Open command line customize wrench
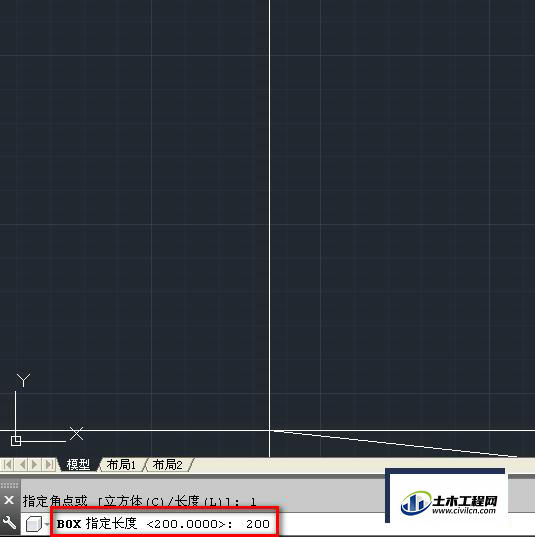 pyautogui.click(x=9, y=523)
